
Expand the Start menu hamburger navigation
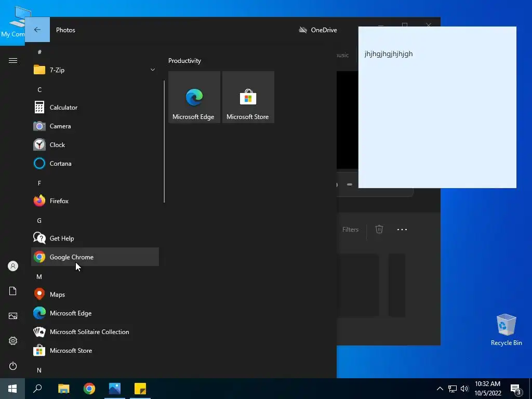[13, 60]
